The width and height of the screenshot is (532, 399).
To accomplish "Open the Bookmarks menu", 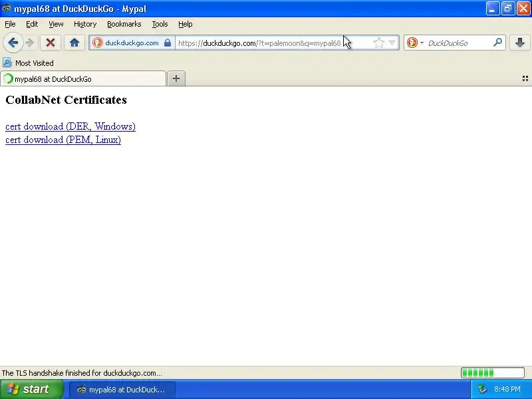I will point(124,24).
